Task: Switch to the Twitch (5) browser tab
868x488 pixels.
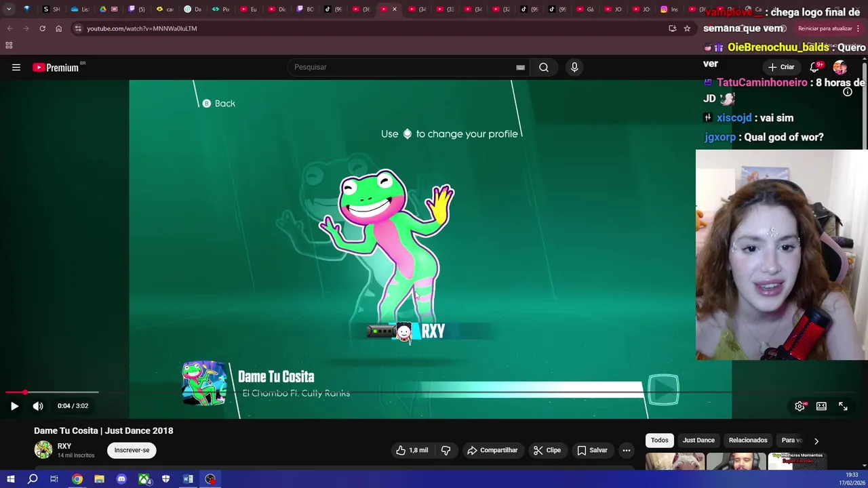Action: [136, 9]
